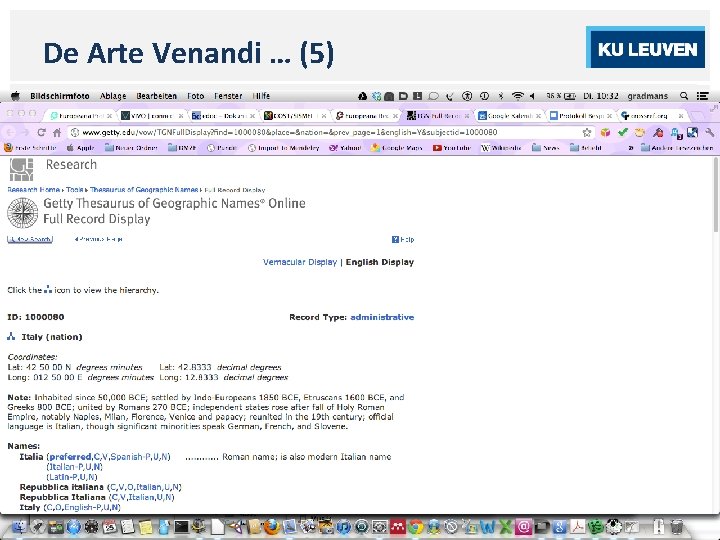720x540 pixels.
Task: Open the Bearbeiten menu
Action: [157, 96]
